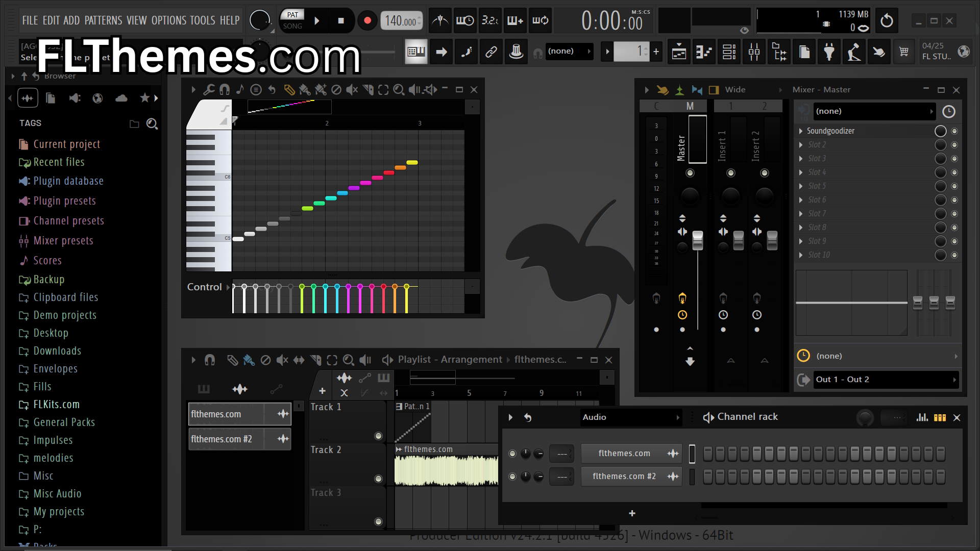Open the TOOLS menu
Image resolution: width=980 pixels, height=551 pixels.
[x=203, y=20]
